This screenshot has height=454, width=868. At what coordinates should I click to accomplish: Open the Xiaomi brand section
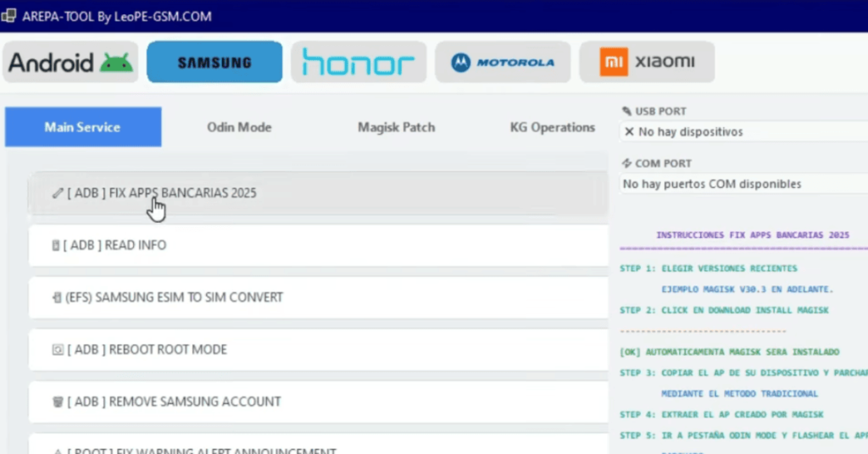[x=647, y=62]
